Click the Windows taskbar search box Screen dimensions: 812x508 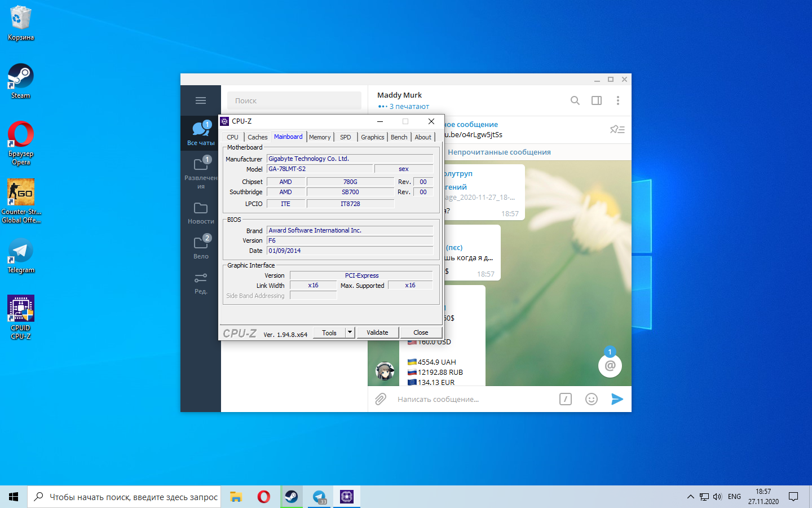pyautogui.click(x=124, y=497)
